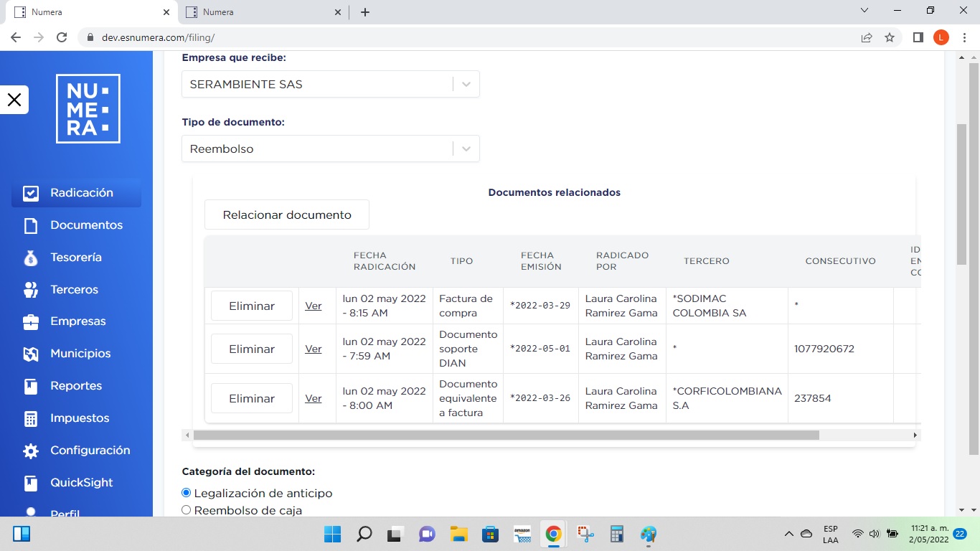Click the Configuración gear icon
Viewport: 980px width, 551px height.
30,451
